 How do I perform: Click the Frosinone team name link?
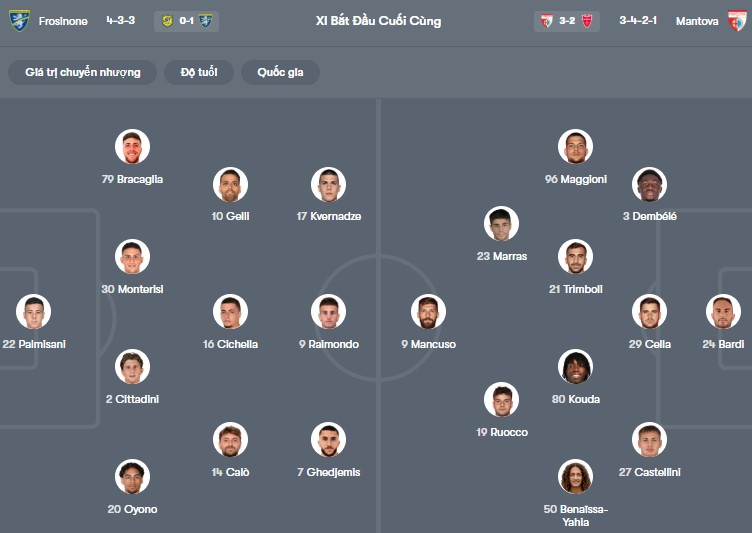click(x=63, y=21)
